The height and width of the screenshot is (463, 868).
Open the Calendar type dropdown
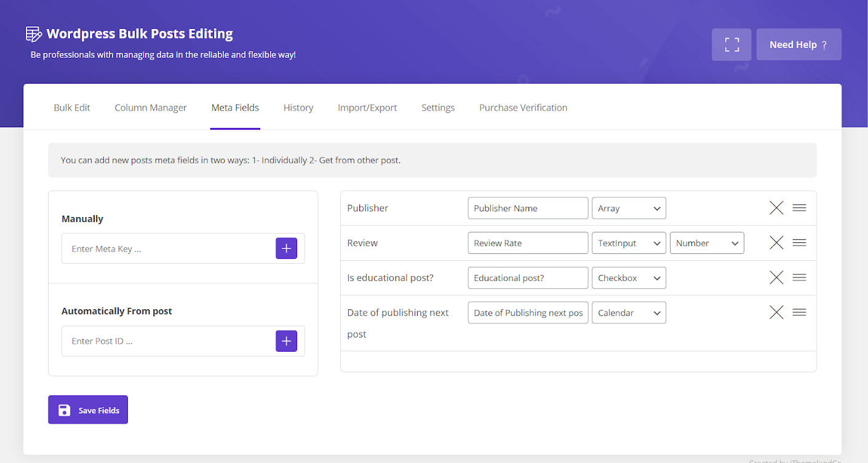pyautogui.click(x=629, y=312)
